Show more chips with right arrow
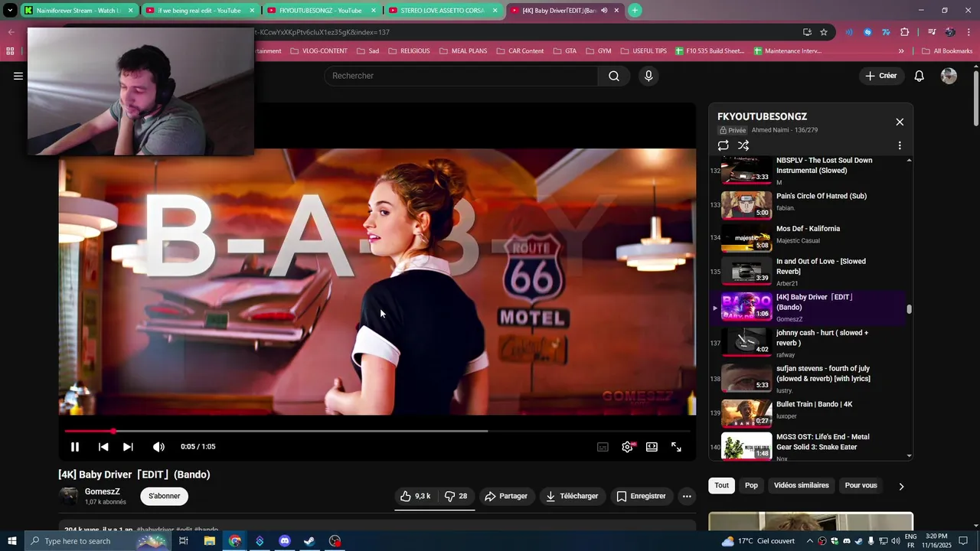The height and width of the screenshot is (551, 980). [901, 486]
